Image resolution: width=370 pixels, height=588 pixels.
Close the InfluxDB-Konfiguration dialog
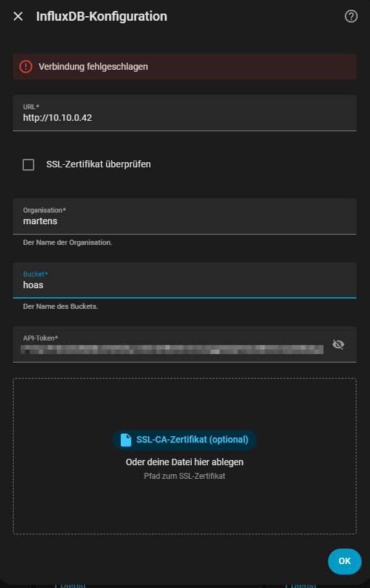coord(18,16)
